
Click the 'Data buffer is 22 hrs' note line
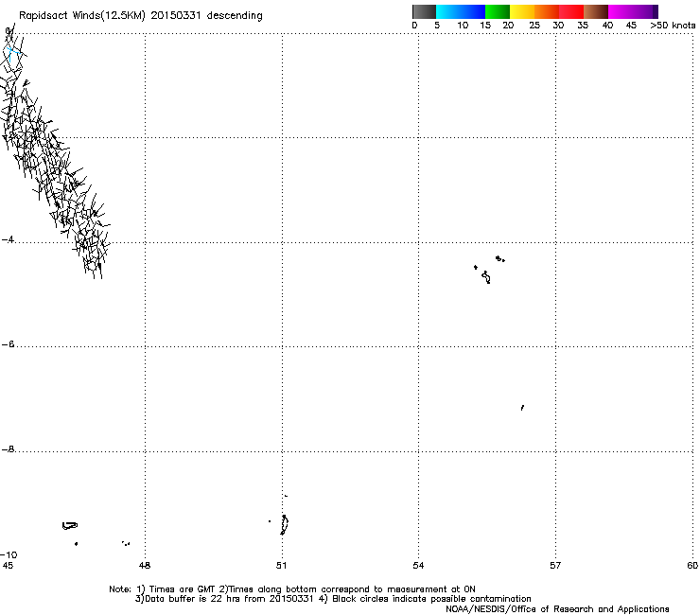(333, 599)
